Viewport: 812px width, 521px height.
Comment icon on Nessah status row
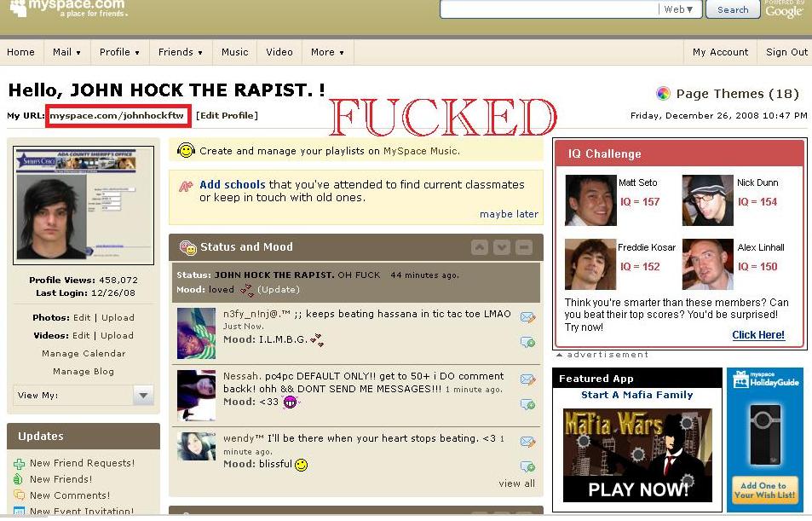click(527, 404)
